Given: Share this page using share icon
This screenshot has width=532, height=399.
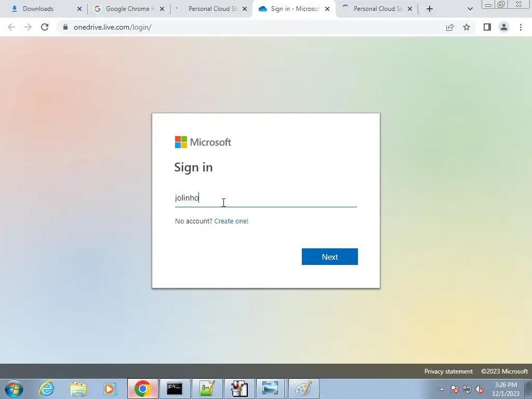Looking at the screenshot, I should click(x=450, y=27).
